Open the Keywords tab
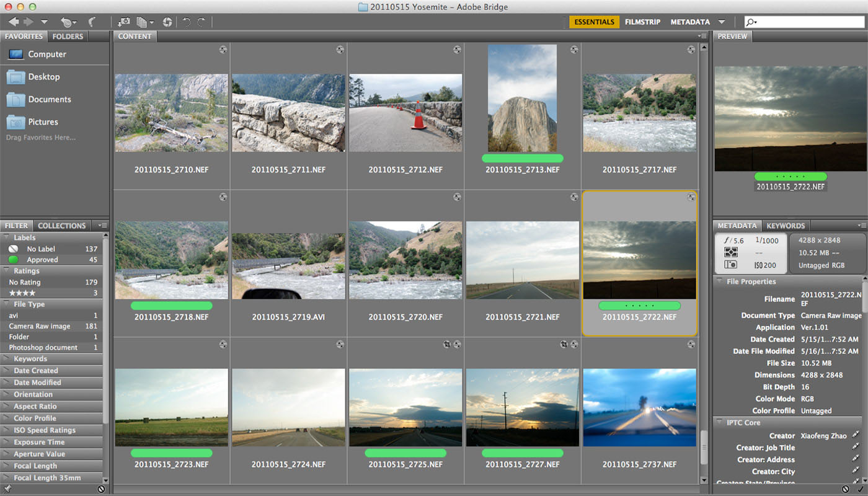Image resolution: width=868 pixels, height=496 pixels. [x=785, y=226]
